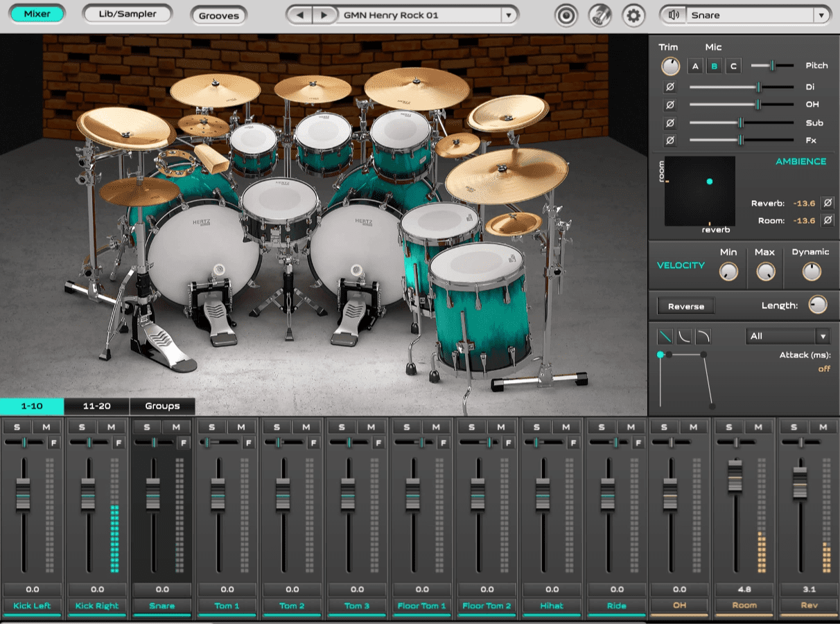Click the Snare channel volume fader
The image size is (840, 624).
pyautogui.click(x=153, y=494)
